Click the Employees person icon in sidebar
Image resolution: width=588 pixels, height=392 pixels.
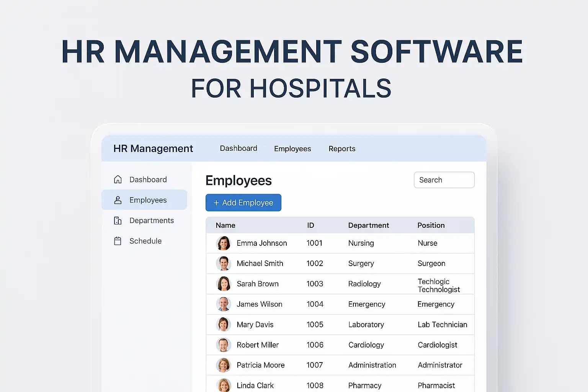[x=118, y=200]
